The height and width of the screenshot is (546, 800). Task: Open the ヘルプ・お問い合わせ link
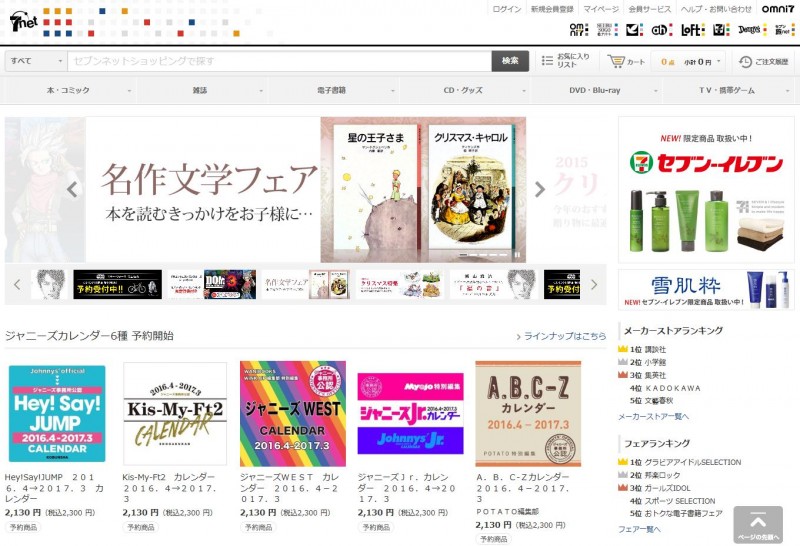point(716,9)
